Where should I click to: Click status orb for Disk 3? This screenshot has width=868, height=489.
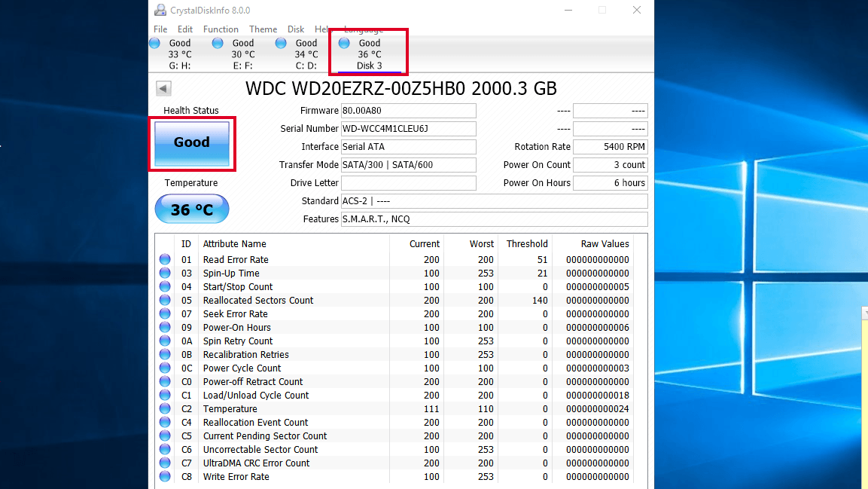(344, 43)
